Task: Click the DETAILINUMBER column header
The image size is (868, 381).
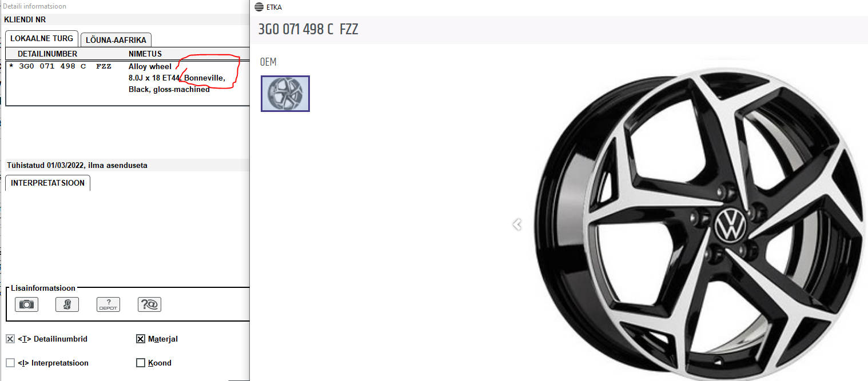Action: click(x=47, y=54)
